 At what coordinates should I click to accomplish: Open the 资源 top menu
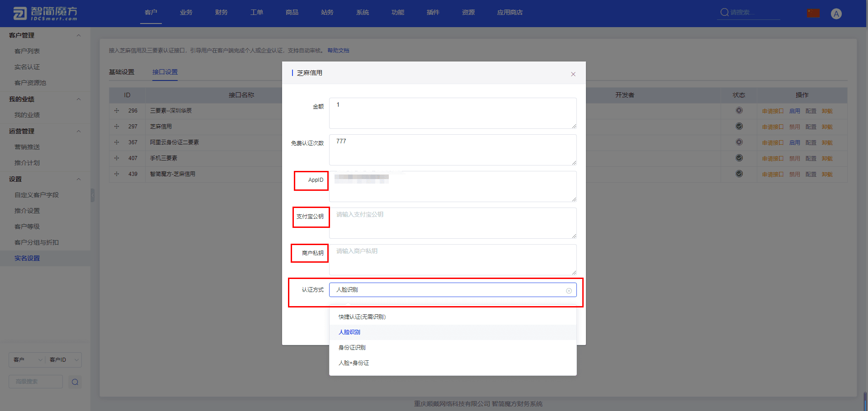[x=468, y=13]
